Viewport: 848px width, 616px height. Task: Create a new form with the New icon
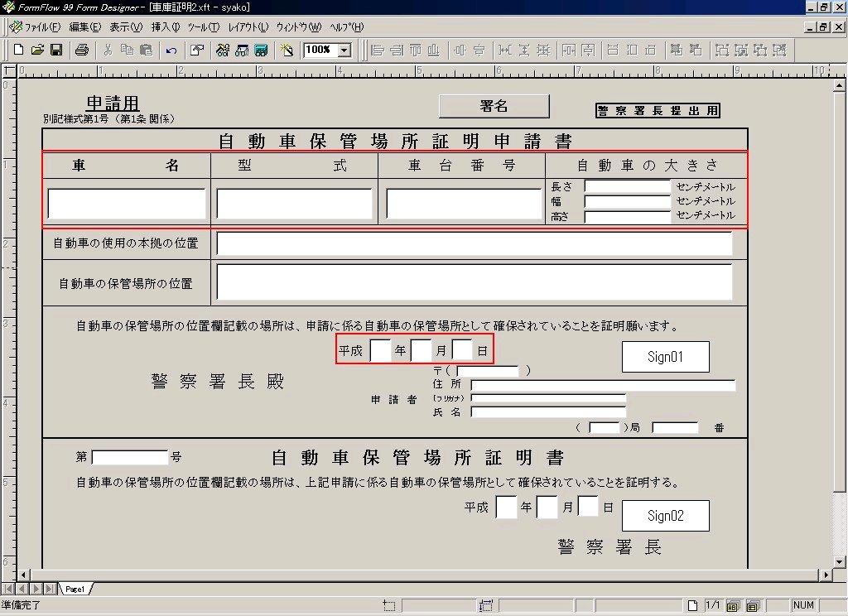tap(18, 51)
